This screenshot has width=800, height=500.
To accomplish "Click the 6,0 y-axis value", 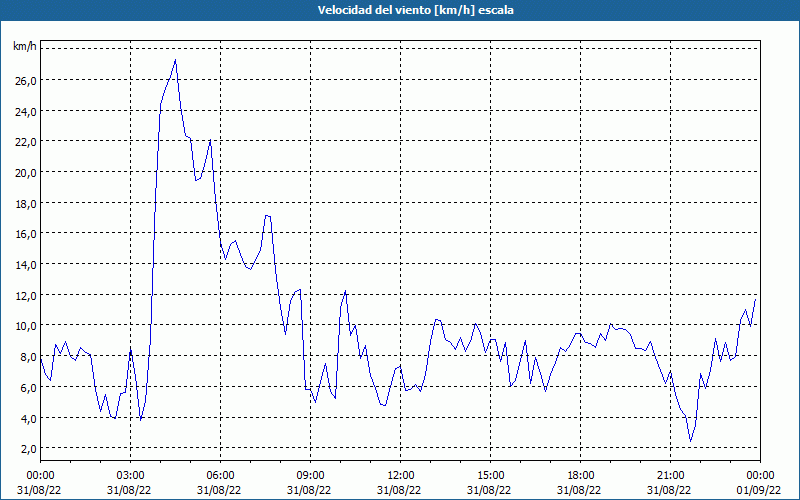I will tap(29, 388).
